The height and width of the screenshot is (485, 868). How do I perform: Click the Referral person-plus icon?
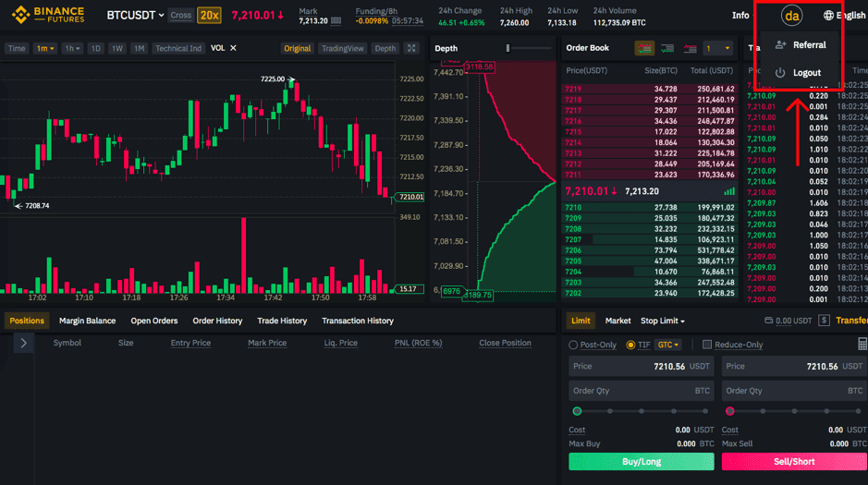[780, 44]
